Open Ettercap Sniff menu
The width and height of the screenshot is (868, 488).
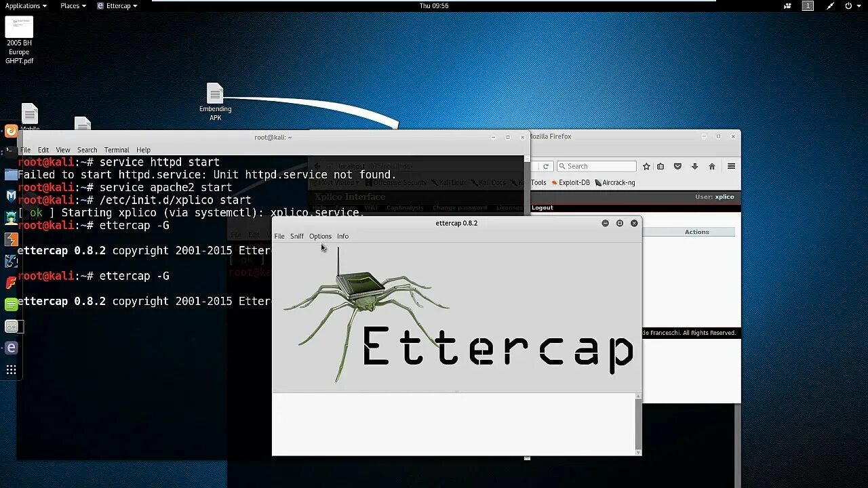pos(297,236)
